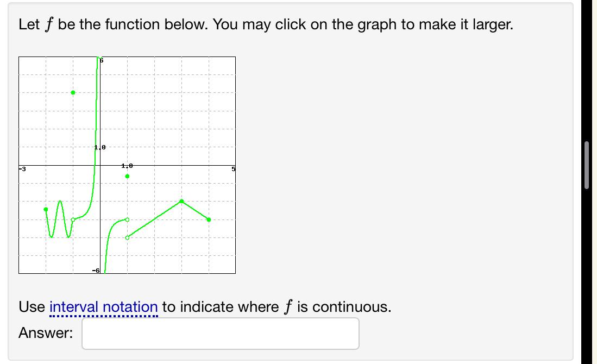Click the leftmost filled endpoint of the wavy curve

[x=45, y=210]
